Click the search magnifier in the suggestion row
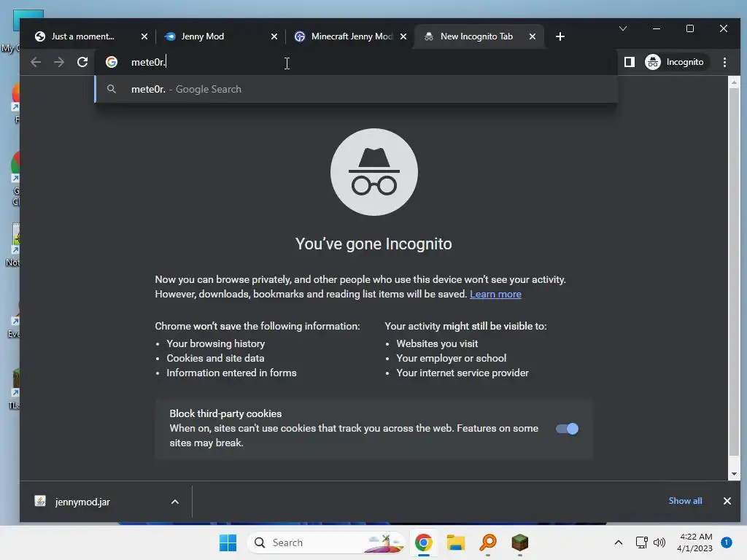Image resolution: width=747 pixels, height=560 pixels. click(x=112, y=89)
